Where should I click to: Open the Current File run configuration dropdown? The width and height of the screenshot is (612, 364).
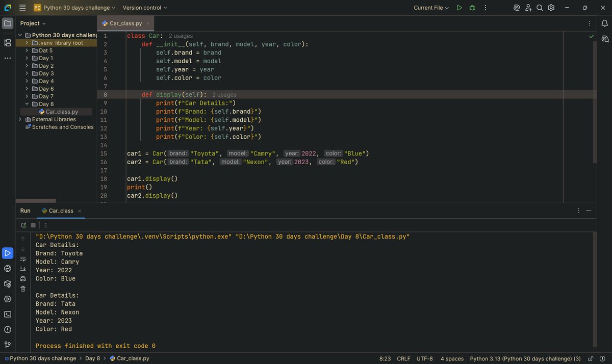pyautogui.click(x=431, y=8)
